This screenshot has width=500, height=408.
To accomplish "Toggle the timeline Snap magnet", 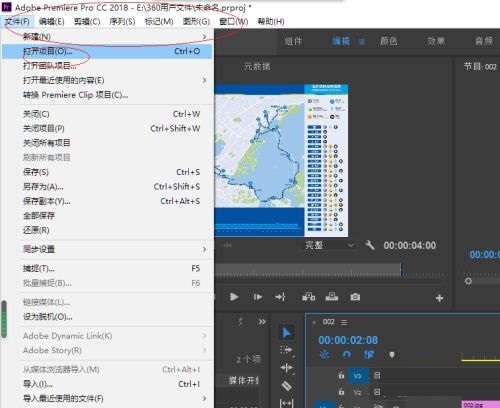I will pos(347,355).
